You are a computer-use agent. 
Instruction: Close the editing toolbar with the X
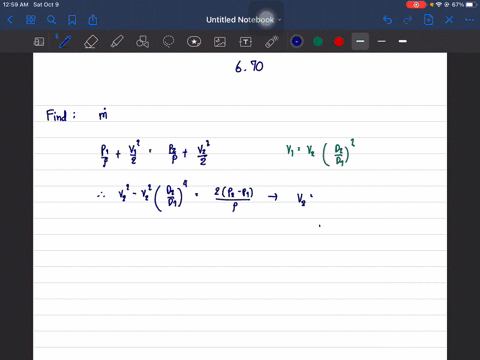click(x=449, y=20)
